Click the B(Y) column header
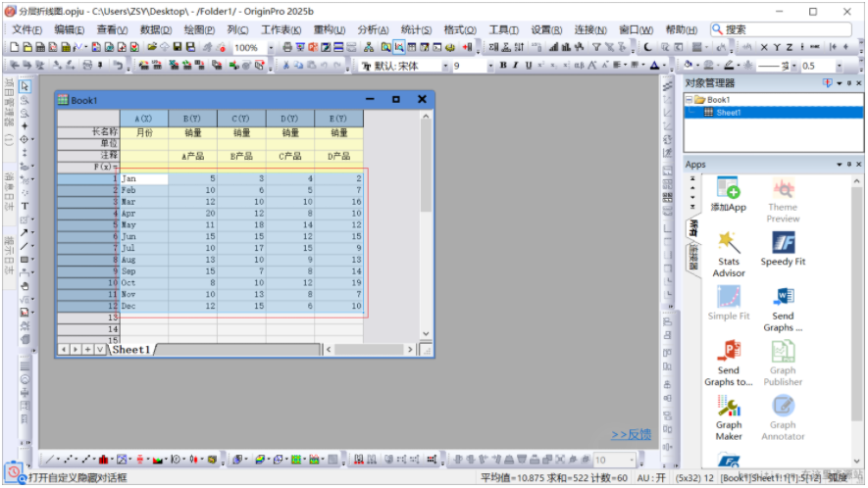The image size is (868, 488). coord(192,119)
